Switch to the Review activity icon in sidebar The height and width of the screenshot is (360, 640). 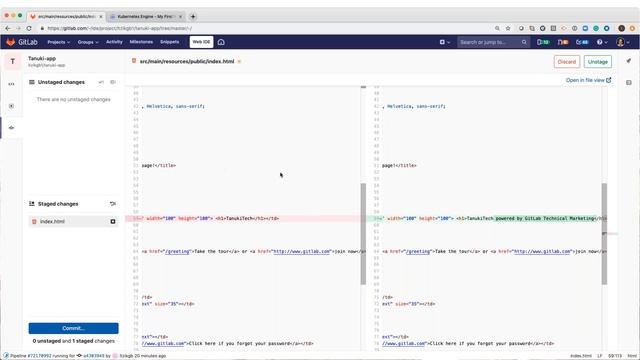click(x=11, y=106)
